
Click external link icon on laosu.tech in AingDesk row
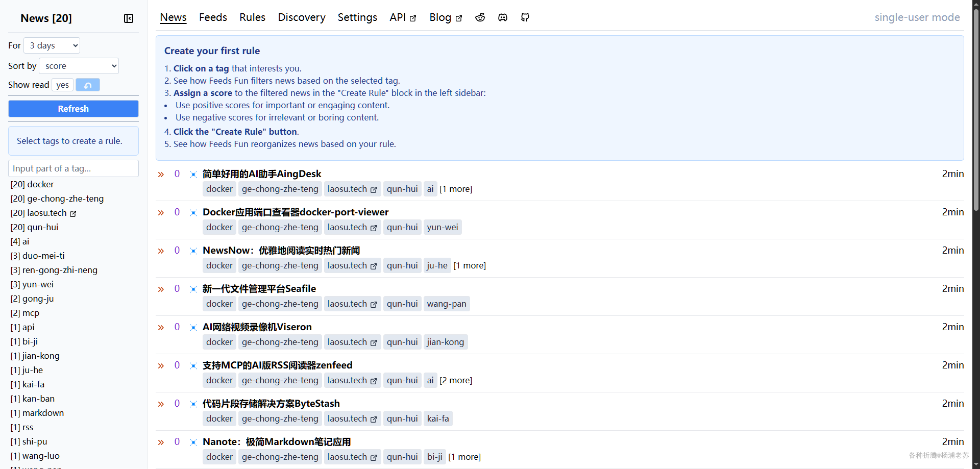point(374,190)
